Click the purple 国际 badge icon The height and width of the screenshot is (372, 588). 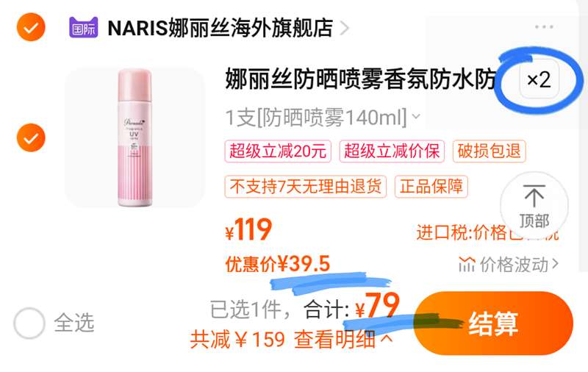click(x=83, y=28)
